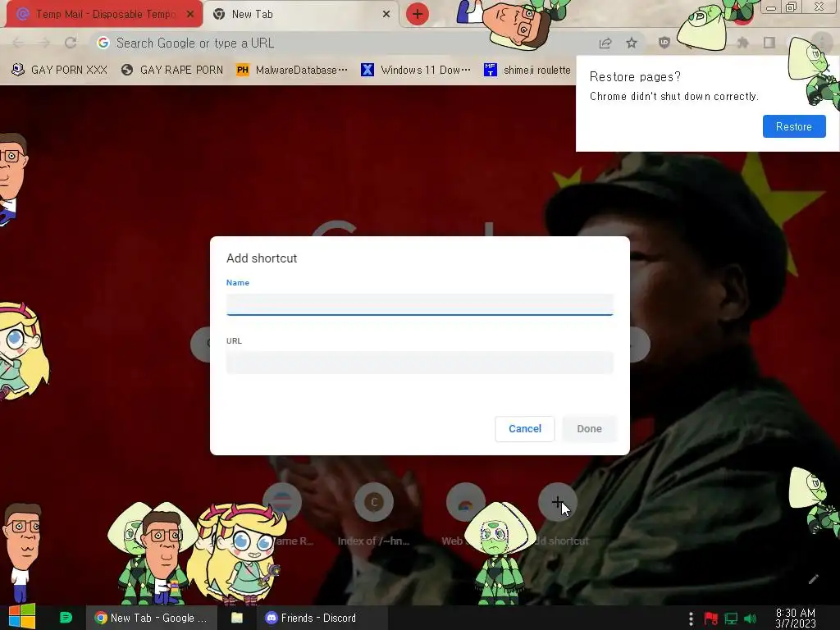Click the address bar search field

coord(343,43)
